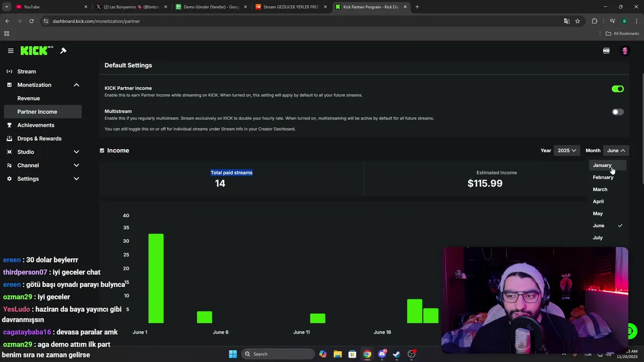Open the tab search arrow at top left
The width and height of the screenshot is (644, 362).
point(7,7)
